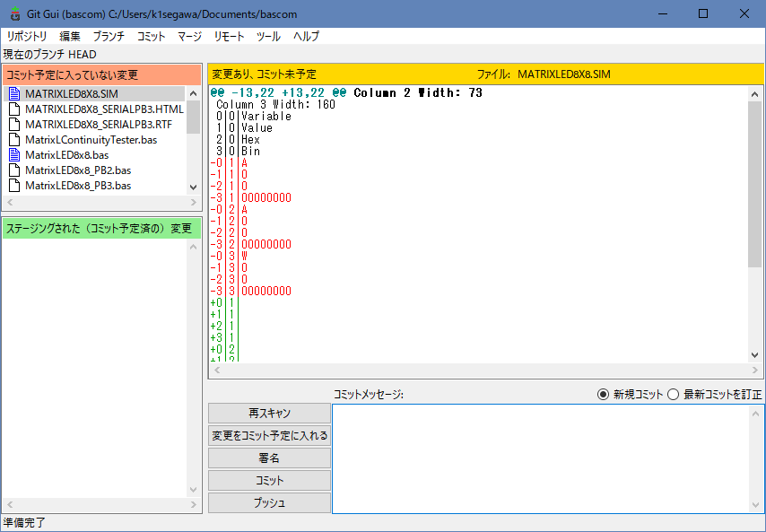Viewport: 766px width, 532px height.
Task: Open the リポジトリ menu
Action: [27, 36]
